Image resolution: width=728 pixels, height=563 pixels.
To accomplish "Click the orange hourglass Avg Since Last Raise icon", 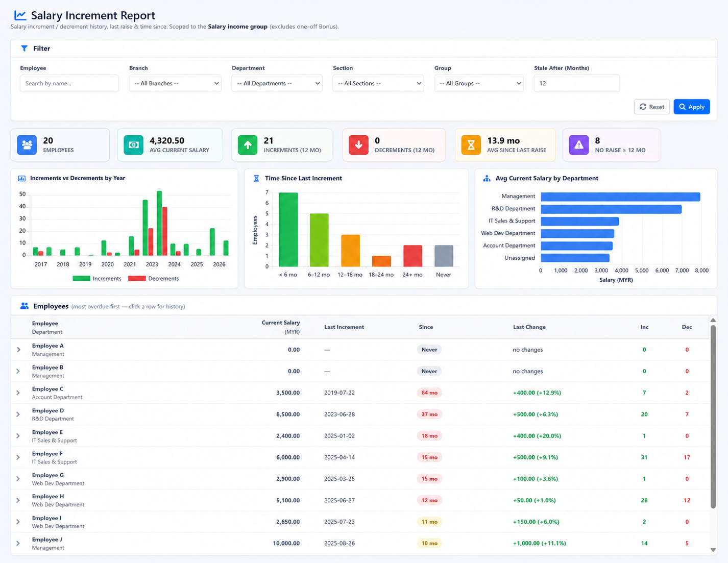I will (x=471, y=145).
